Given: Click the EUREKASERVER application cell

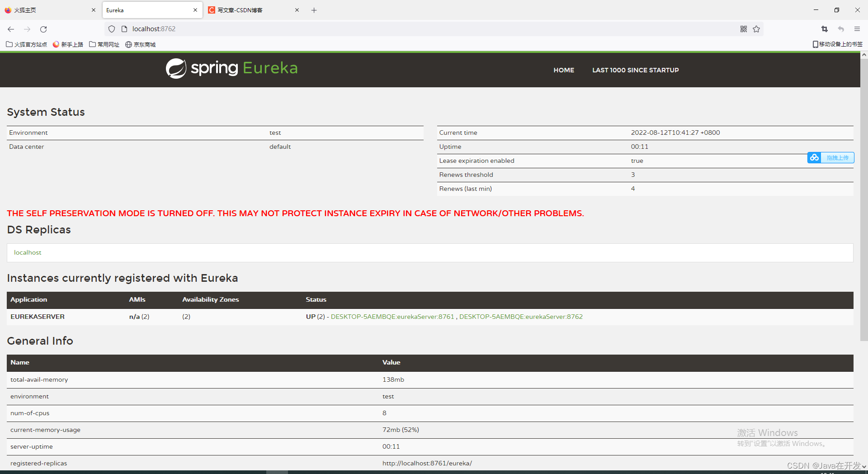Looking at the screenshot, I should pyautogui.click(x=38, y=317).
